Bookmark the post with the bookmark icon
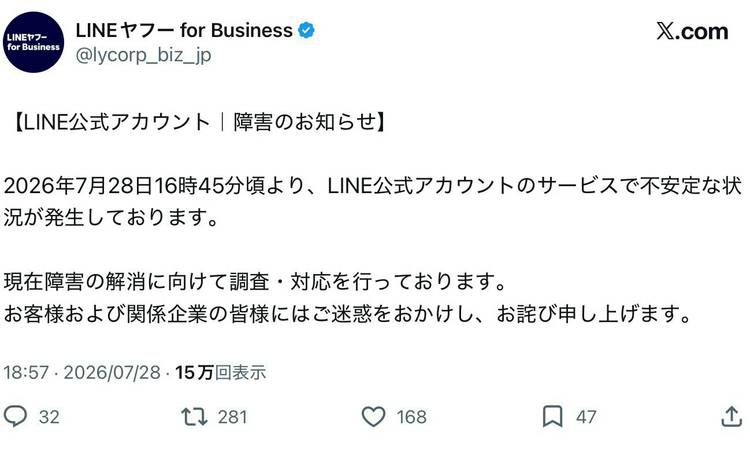The height and width of the screenshot is (451, 750). (552, 416)
